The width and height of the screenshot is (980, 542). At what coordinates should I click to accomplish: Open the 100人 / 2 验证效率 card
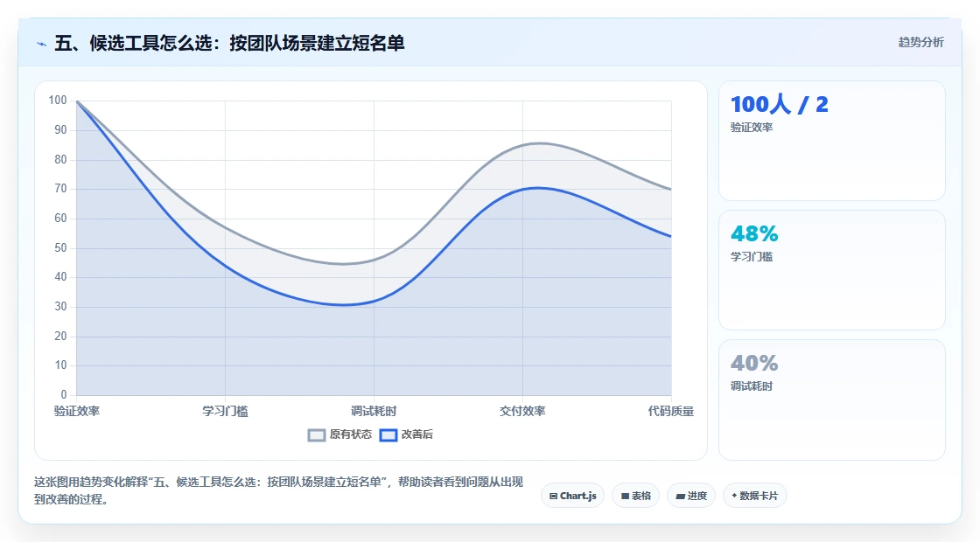(x=832, y=141)
